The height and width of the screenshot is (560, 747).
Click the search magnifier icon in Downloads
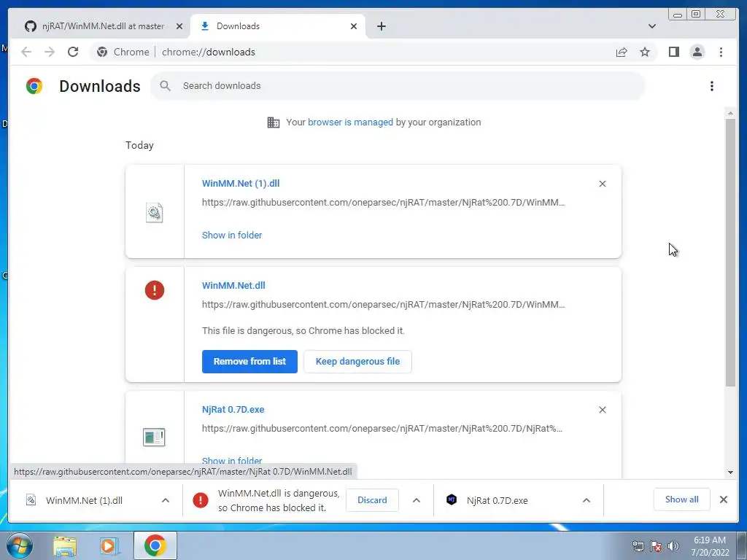pos(166,86)
